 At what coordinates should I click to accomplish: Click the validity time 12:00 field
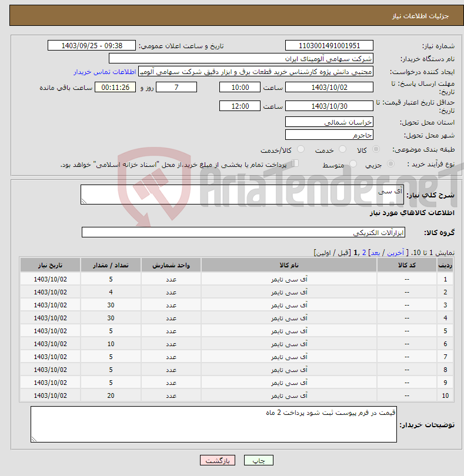pos(240,106)
